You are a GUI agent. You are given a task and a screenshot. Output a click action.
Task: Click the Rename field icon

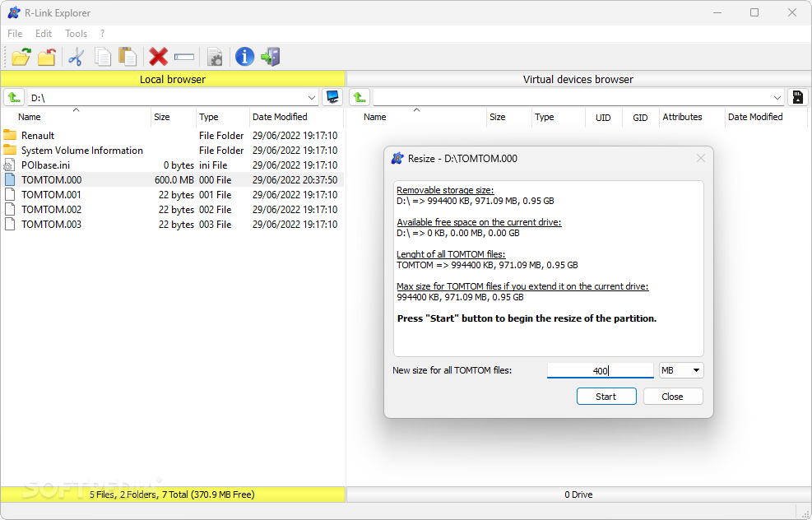183,57
